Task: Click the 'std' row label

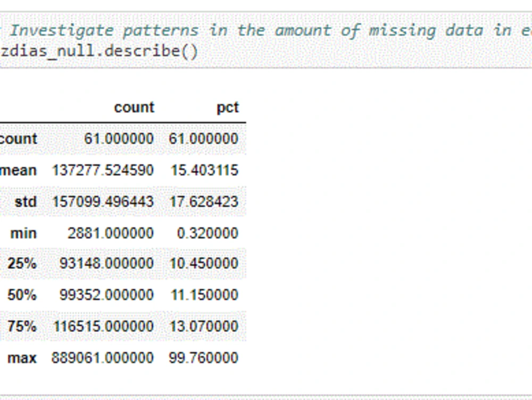Action: 26,202
